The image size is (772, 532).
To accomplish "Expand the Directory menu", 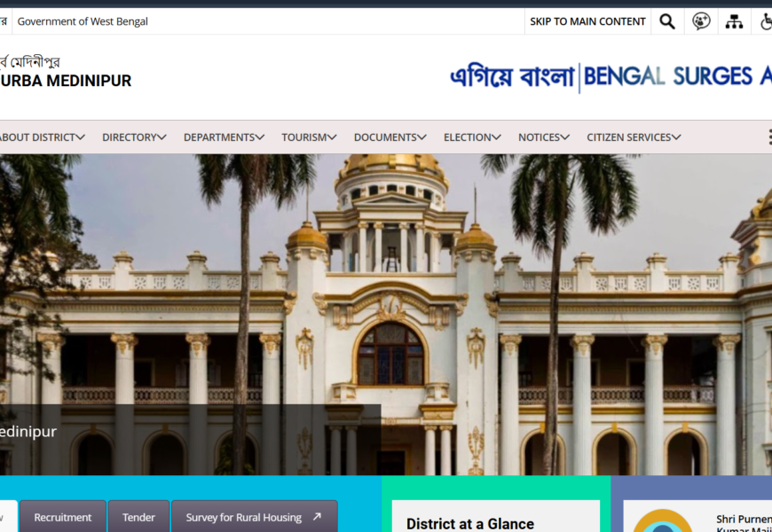I will tap(134, 137).
